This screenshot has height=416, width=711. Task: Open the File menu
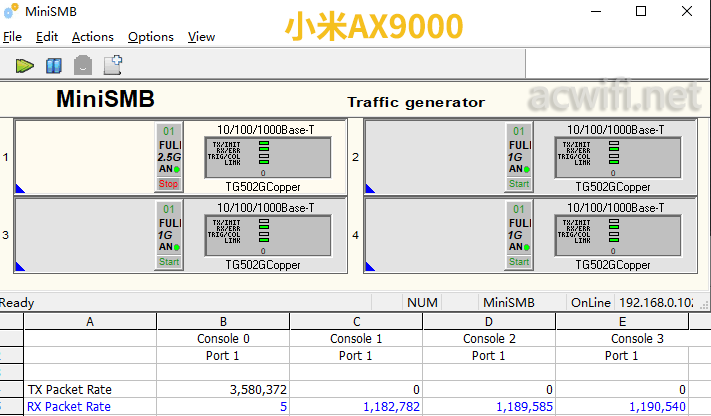tap(12, 37)
